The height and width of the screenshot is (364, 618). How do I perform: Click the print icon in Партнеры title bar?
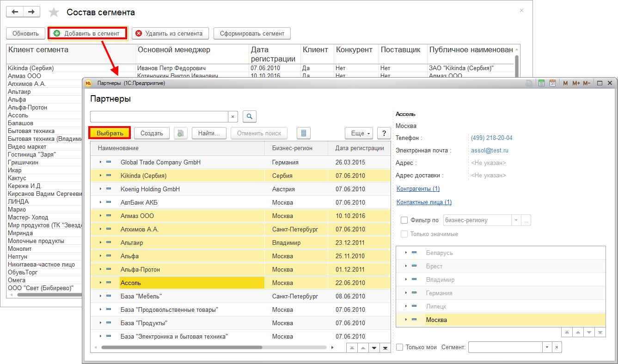pos(530,83)
